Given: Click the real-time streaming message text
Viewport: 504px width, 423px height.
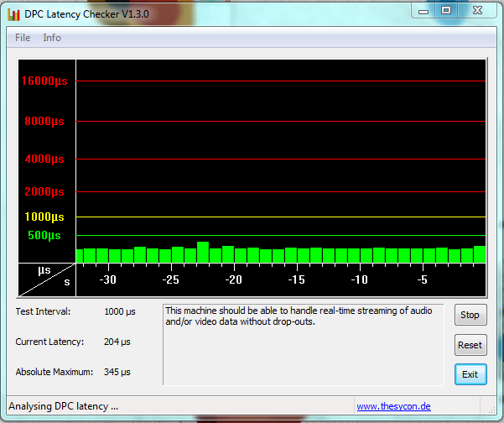Looking at the screenshot, I should (299, 316).
